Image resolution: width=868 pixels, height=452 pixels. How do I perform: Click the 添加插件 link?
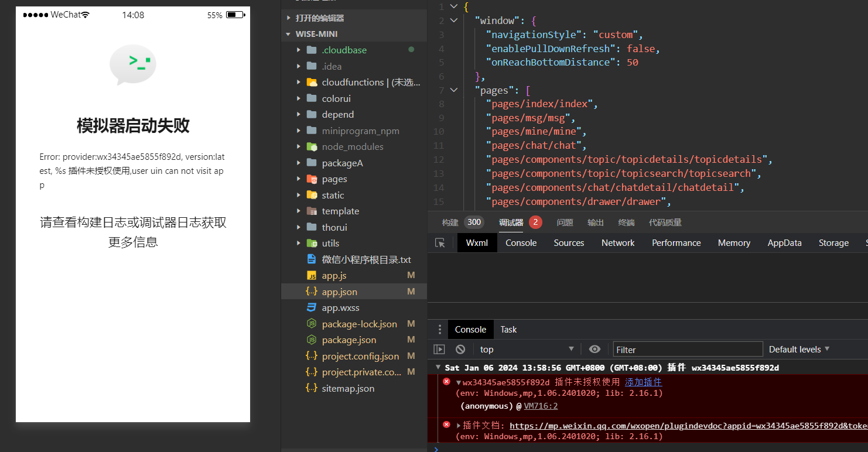[x=643, y=382]
